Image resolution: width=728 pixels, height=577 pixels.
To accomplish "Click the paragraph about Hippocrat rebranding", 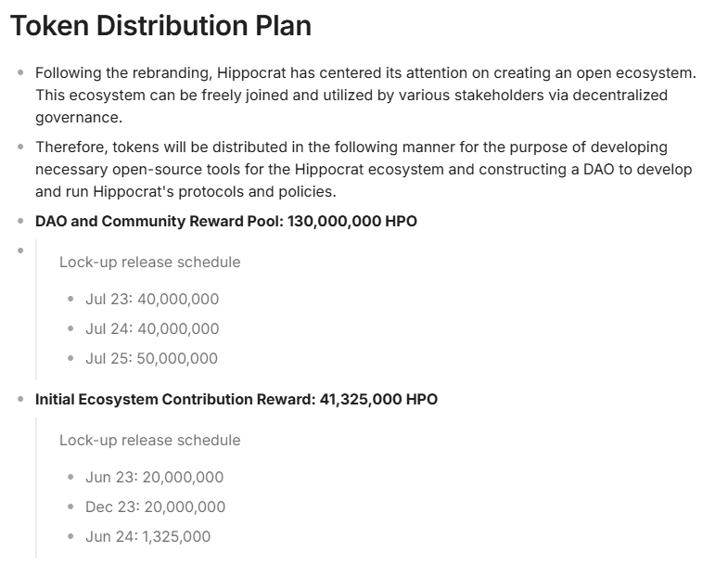I will coord(366,96).
